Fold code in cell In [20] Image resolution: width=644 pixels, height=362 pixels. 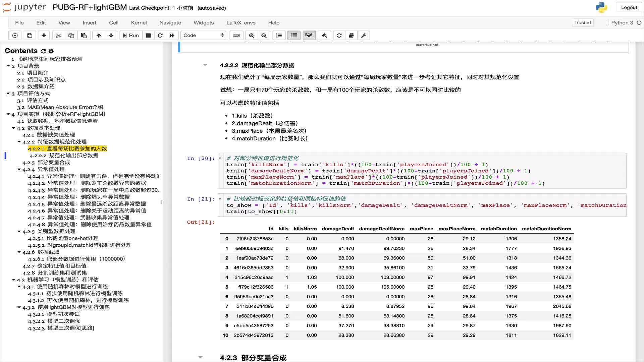click(x=220, y=159)
